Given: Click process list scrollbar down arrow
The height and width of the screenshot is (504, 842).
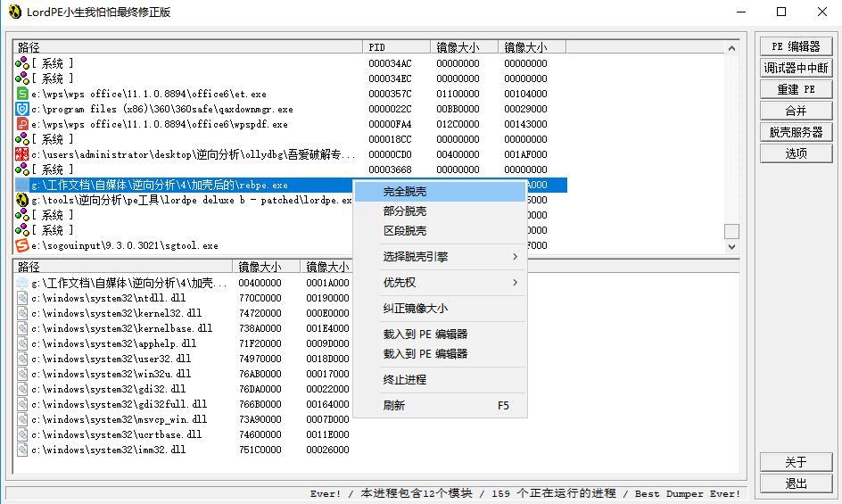Looking at the screenshot, I should [x=731, y=246].
